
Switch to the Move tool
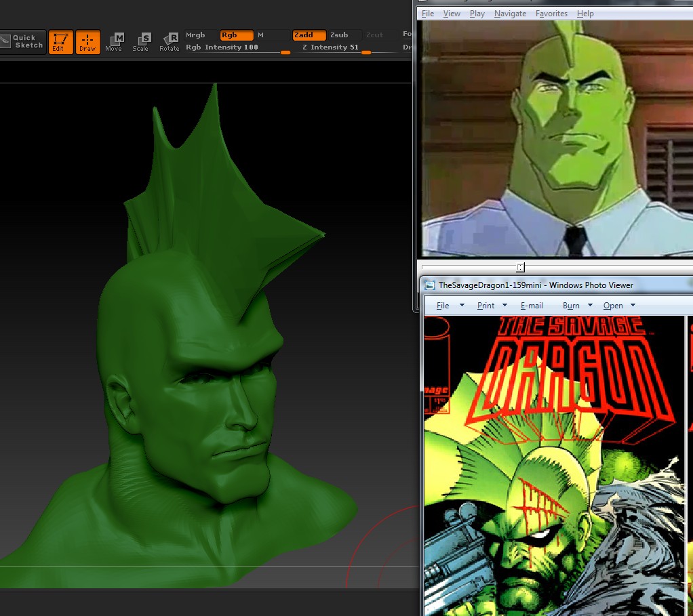[114, 42]
